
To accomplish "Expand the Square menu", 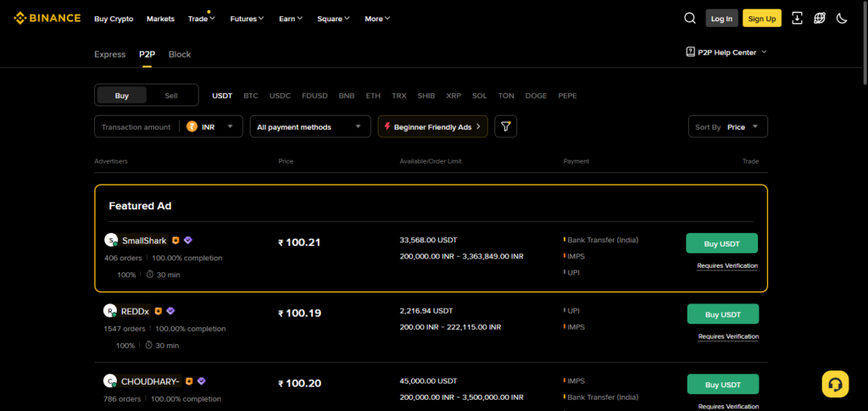I will [x=333, y=19].
